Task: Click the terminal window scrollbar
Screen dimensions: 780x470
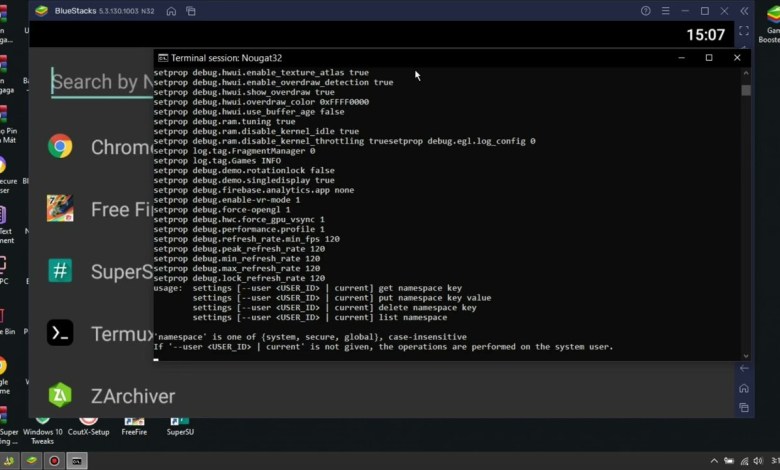Action: [746, 200]
